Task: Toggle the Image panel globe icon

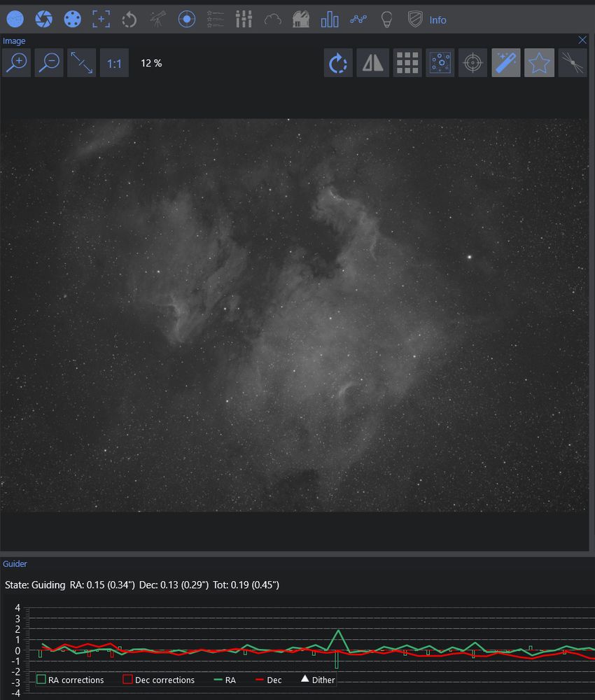Action: pyautogui.click(x=15, y=19)
